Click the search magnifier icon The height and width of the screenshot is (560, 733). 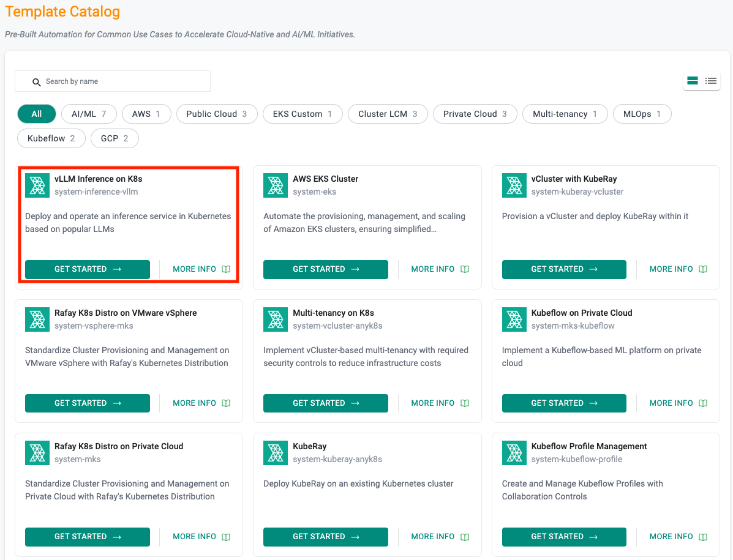(x=37, y=82)
